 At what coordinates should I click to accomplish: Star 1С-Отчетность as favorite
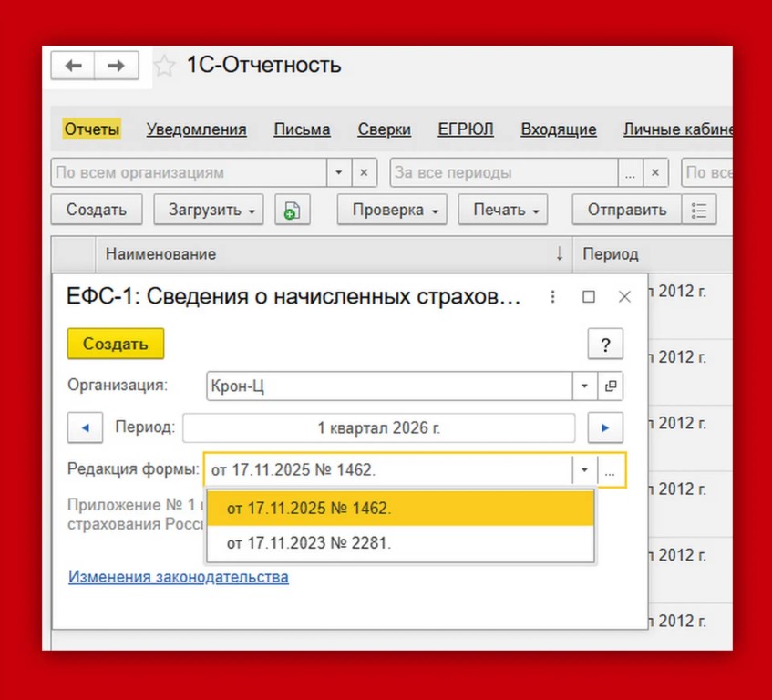[163, 66]
